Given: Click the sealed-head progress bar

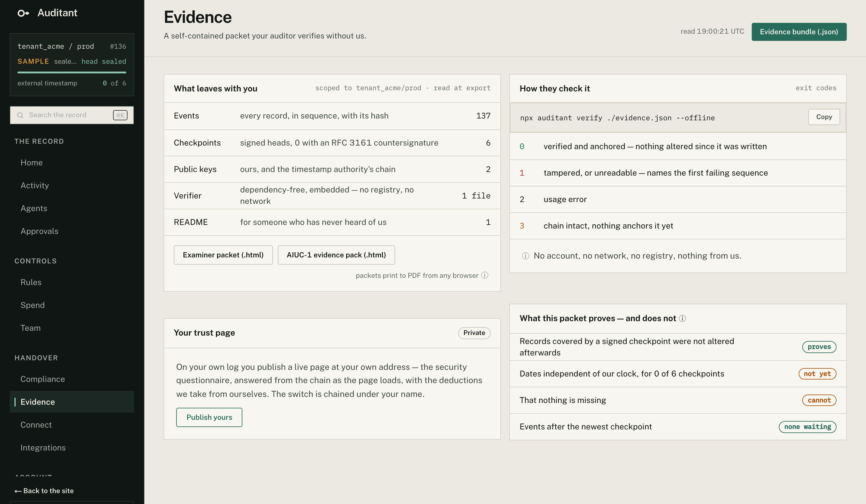Looking at the screenshot, I should (72, 72).
